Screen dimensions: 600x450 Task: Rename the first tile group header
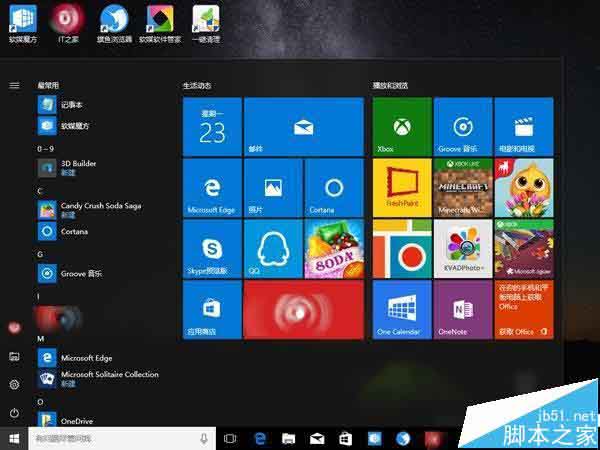[x=197, y=85]
